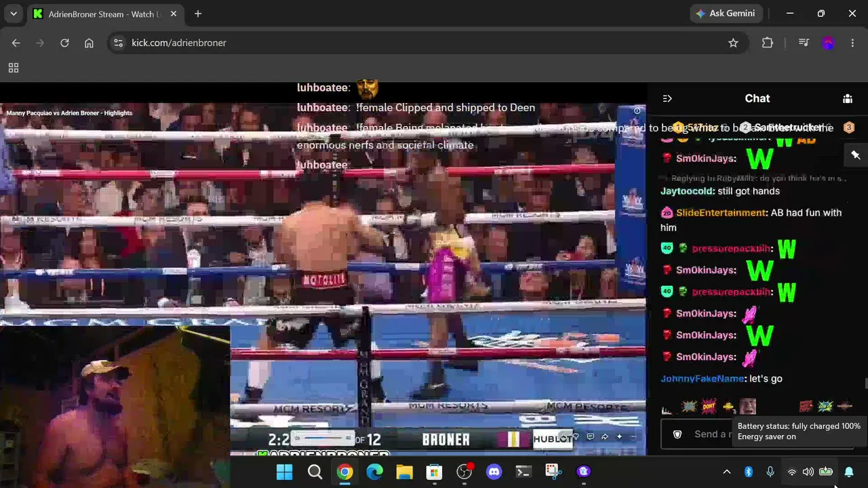Bookmark this page with the star icon
Viewport: 868px width, 488px height.
(x=733, y=43)
